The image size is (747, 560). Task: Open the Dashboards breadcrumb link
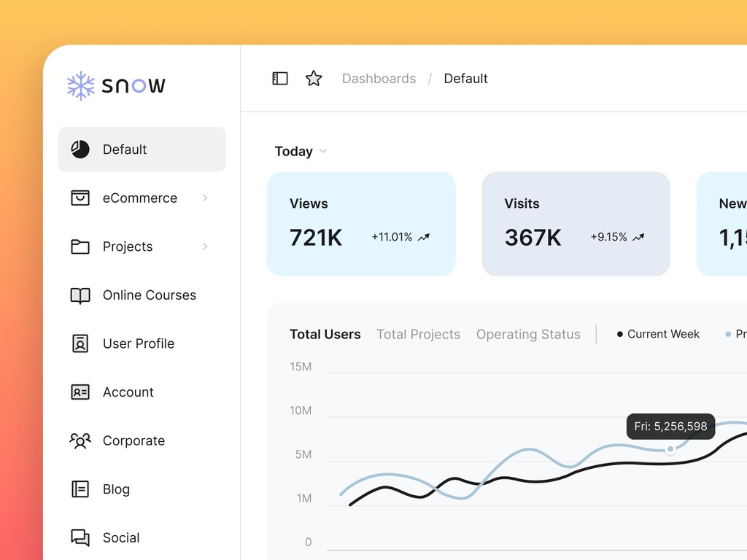coord(379,78)
